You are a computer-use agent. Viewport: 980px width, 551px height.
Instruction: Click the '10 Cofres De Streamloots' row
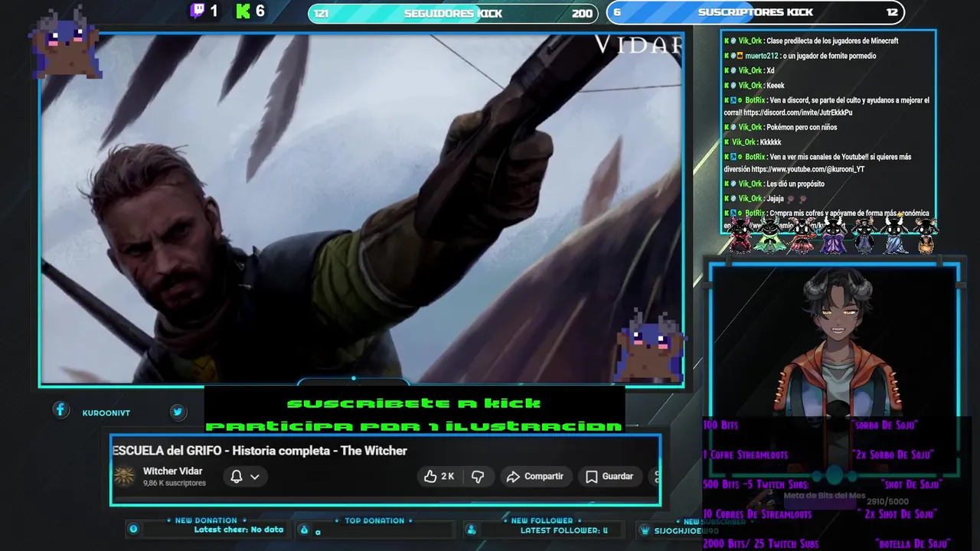pos(818,514)
